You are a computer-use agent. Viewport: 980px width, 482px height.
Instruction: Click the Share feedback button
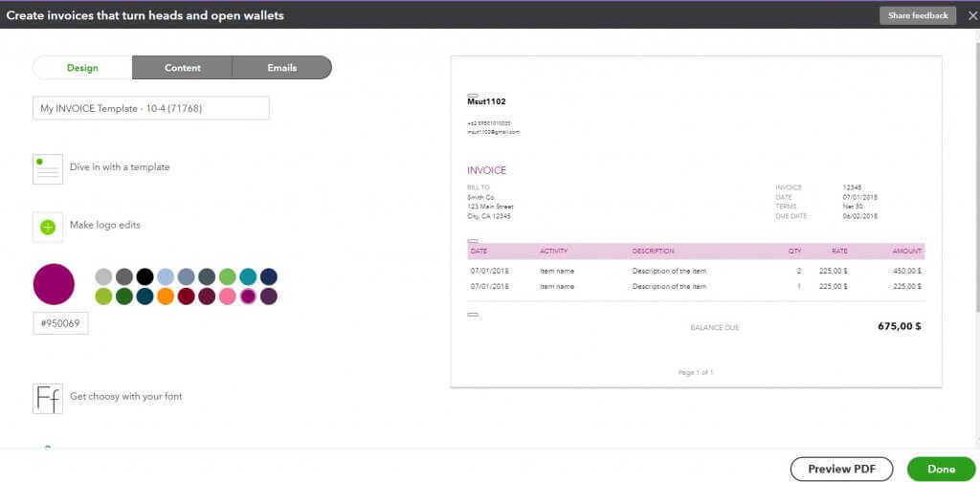(918, 15)
